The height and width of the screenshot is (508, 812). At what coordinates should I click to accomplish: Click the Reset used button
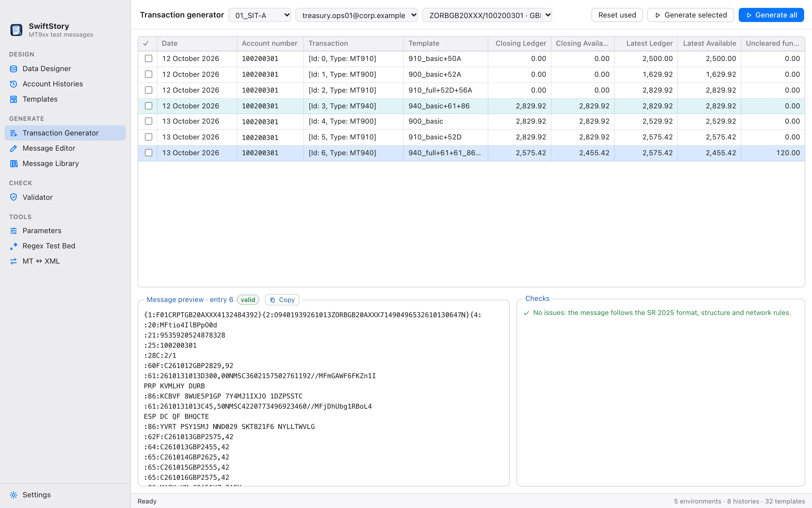click(x=617, y=15)
